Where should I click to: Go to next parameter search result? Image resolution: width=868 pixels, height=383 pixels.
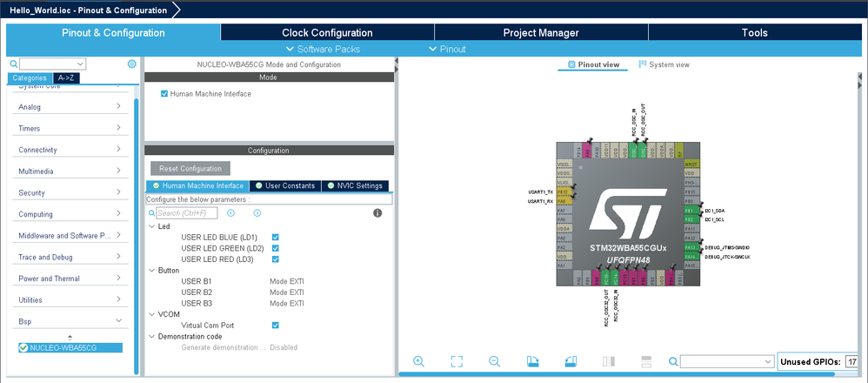(257, 213)
